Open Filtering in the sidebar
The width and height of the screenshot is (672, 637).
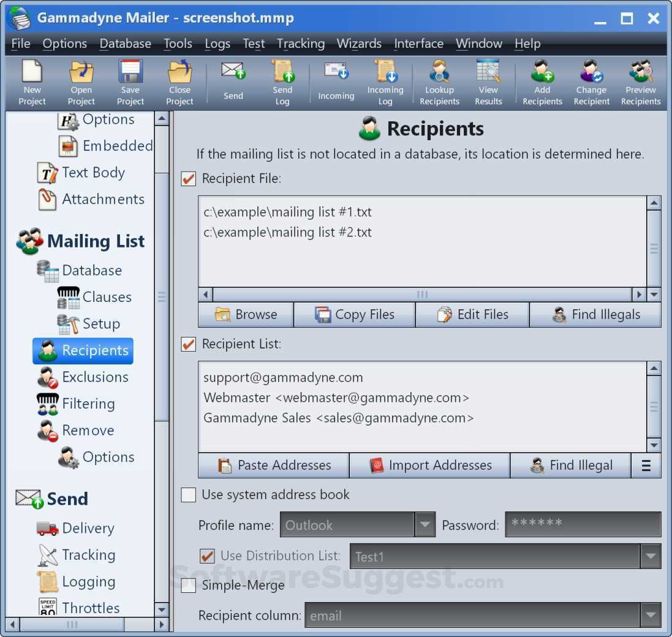coord(77,404)
